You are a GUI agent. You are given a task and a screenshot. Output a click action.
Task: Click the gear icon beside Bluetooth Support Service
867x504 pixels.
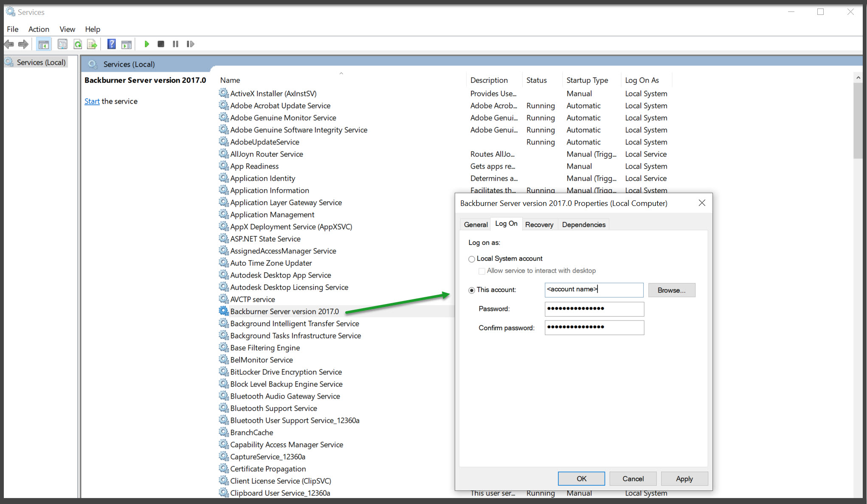(x=224, y=408)
